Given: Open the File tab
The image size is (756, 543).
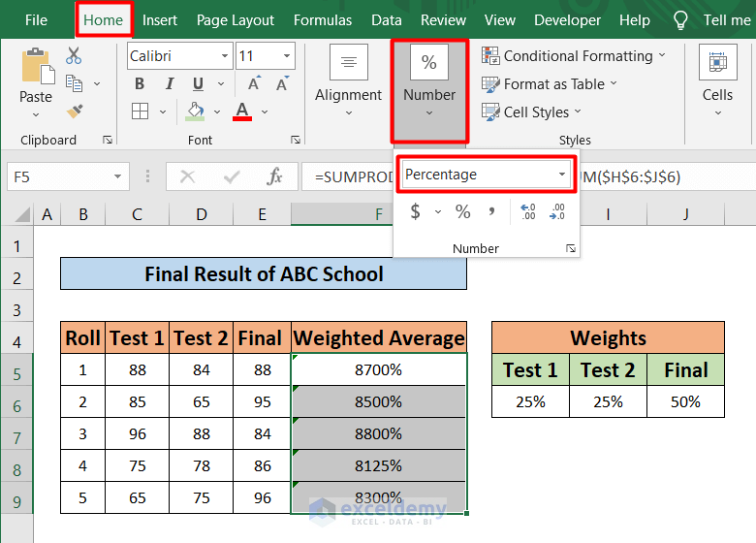Looking at the screenshot, I should point(36,20).
